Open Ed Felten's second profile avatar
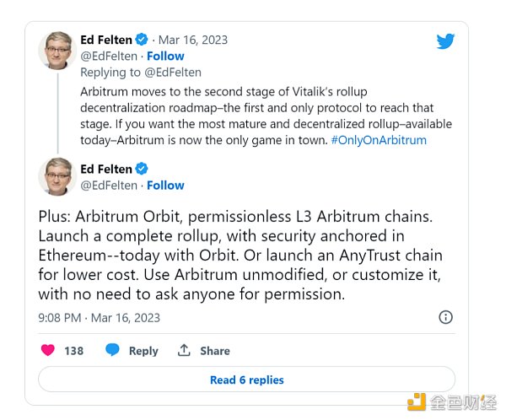This screenshot has width=506, height=420. tap(58, 176)
